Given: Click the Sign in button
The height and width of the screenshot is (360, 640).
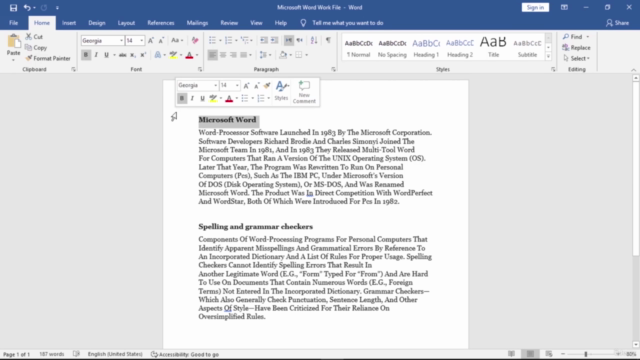Looking at the screenshot, I should point(535,7).
